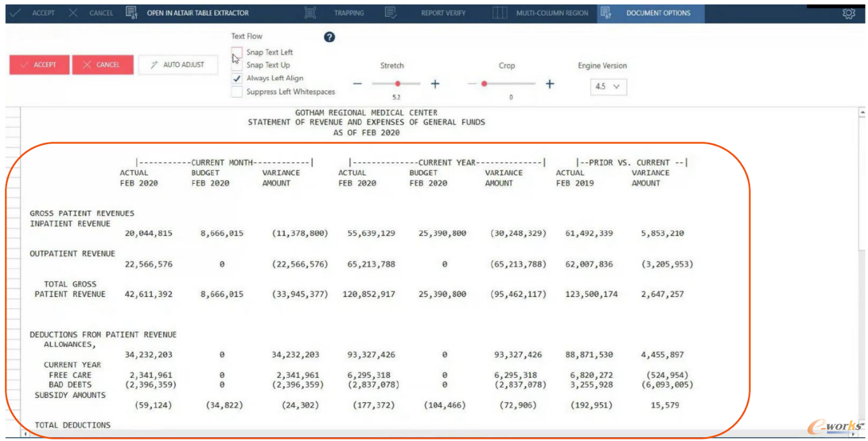The width and height of the screenshot is (868, 441).
Task: Click the Crop minus icon
Action: click(472, 84)
